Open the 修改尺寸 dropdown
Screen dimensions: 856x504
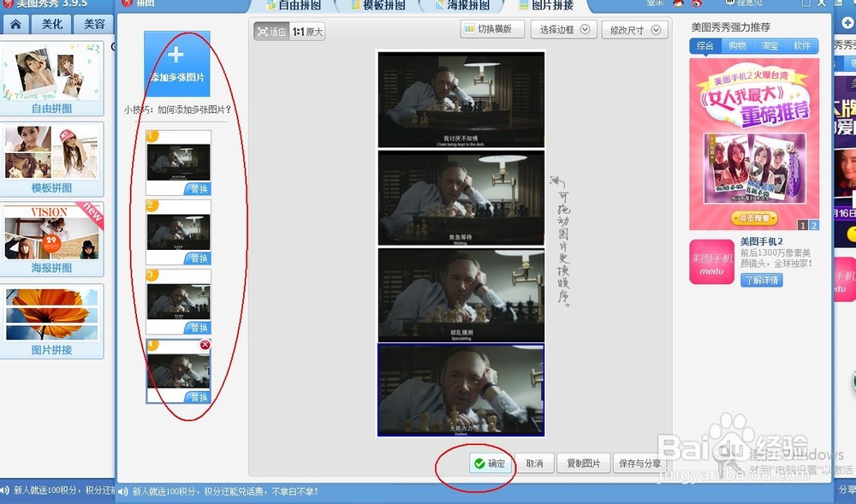click(x=635, y=30)
